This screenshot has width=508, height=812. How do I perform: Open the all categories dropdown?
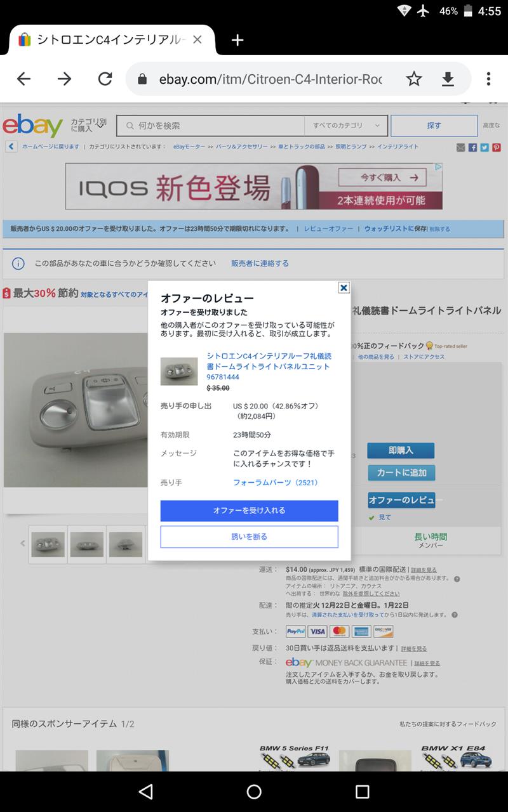tap(346, 126)
